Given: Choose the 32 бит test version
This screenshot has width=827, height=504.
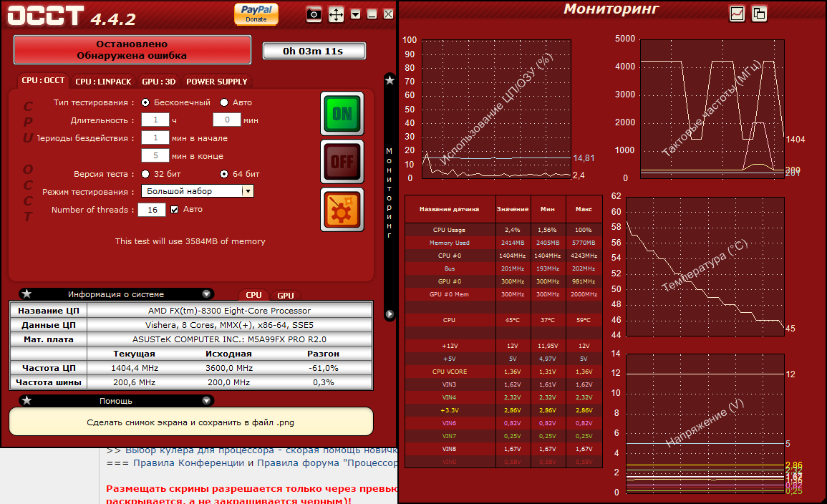Looking at the screenshot, I should [145, 174].
